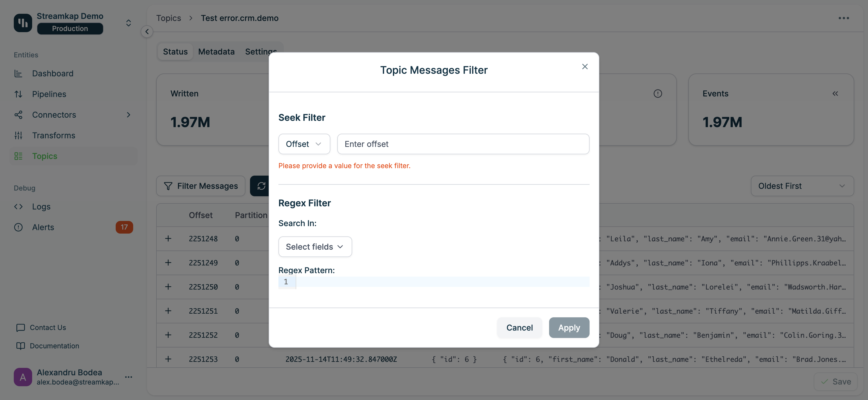Open the Connectors section
Viewport: 868px width, 400px height.
54,114
